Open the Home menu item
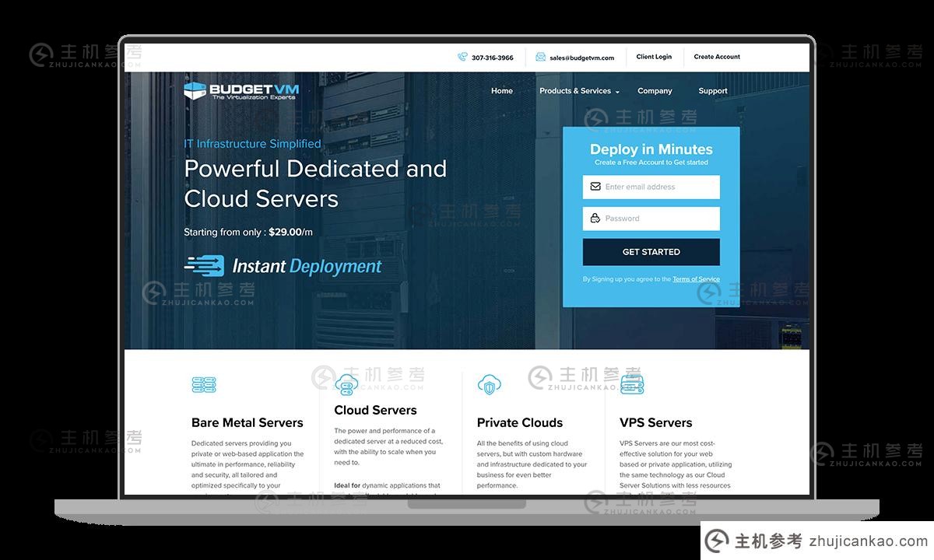 pyautogui.click(x=502, y=91)
